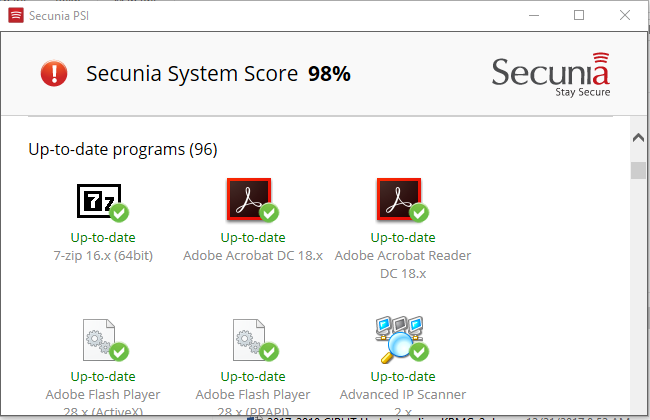The width and height of the screenshot is (650, 420).
Task: Select the Advanced IP Scanner icon
Action: 402,340
